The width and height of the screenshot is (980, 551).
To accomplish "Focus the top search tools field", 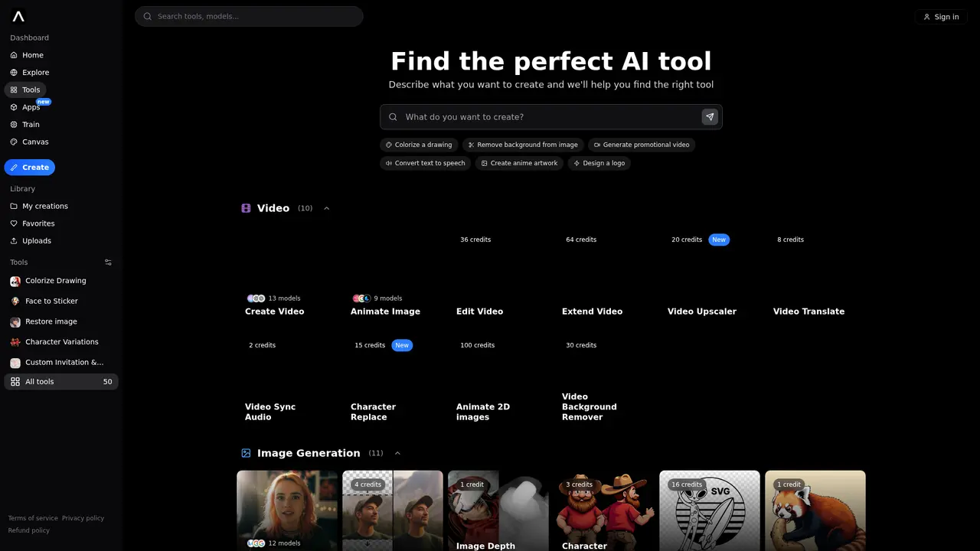I will pyautogui.click(x=249, y=16).
